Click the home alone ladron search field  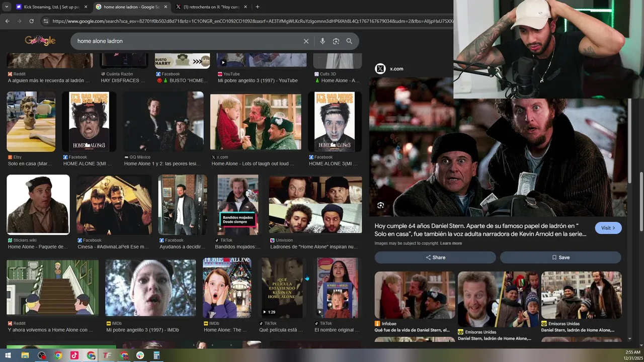[x=186, y=41]
